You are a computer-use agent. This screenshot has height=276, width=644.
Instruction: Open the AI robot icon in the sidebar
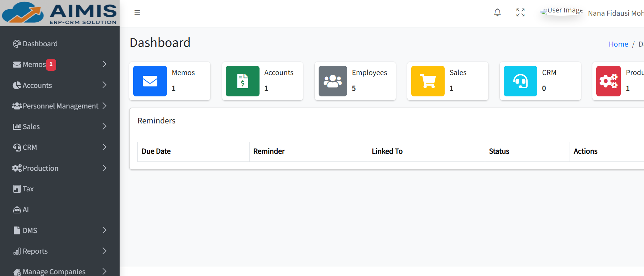coord(16,209)
